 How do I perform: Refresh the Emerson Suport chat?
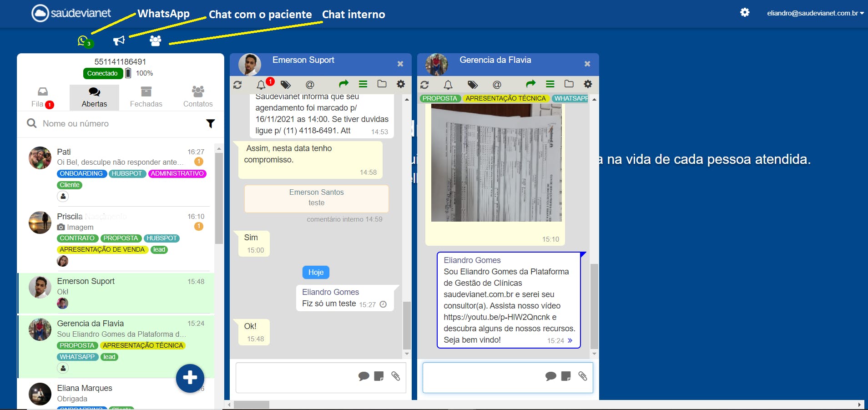[237, 85]
